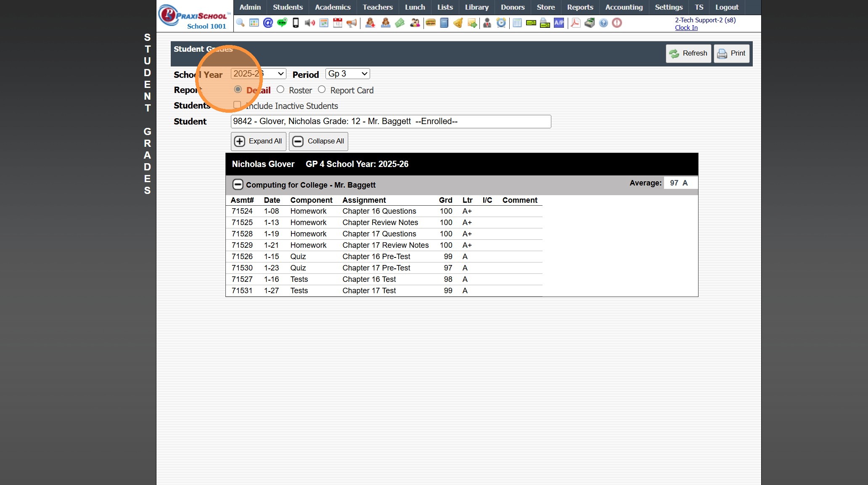Collapse the Computing for College course section
This screenshot has width=868, height=485.
(x=238, y=185)
